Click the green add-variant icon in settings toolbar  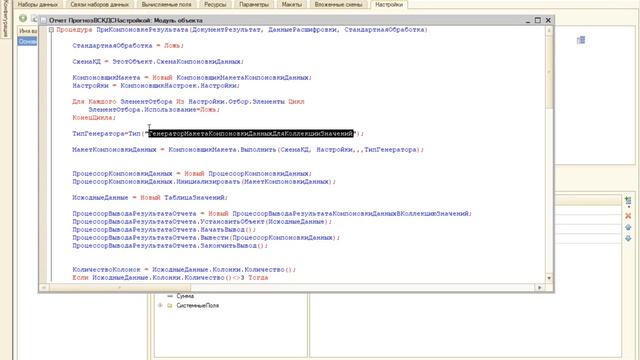tap(23, 18)
